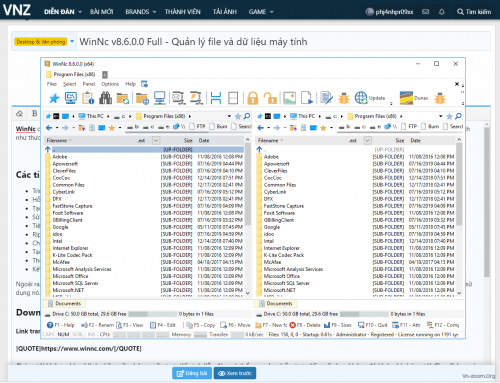Open the BÀI MỚI link

pos(102,12)
